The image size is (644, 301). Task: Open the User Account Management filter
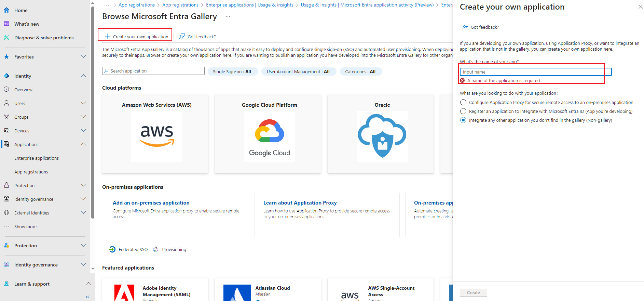point(299,71)
